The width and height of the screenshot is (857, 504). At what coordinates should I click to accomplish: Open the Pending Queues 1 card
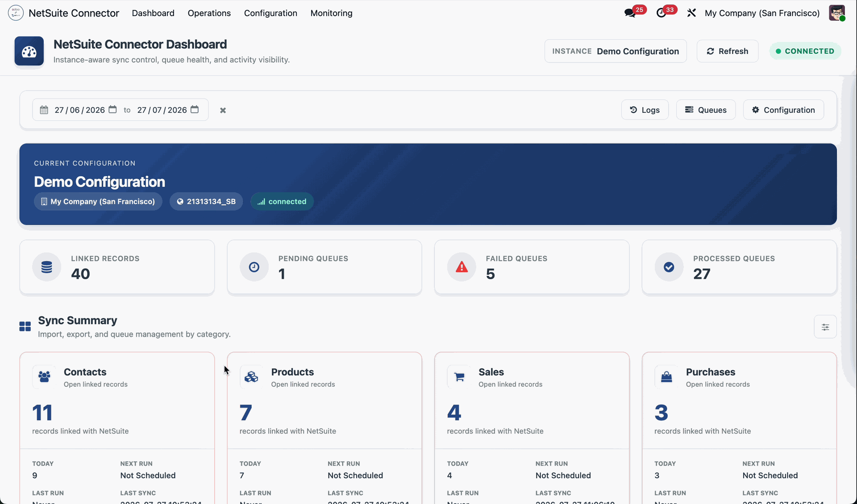pos(324,267)
